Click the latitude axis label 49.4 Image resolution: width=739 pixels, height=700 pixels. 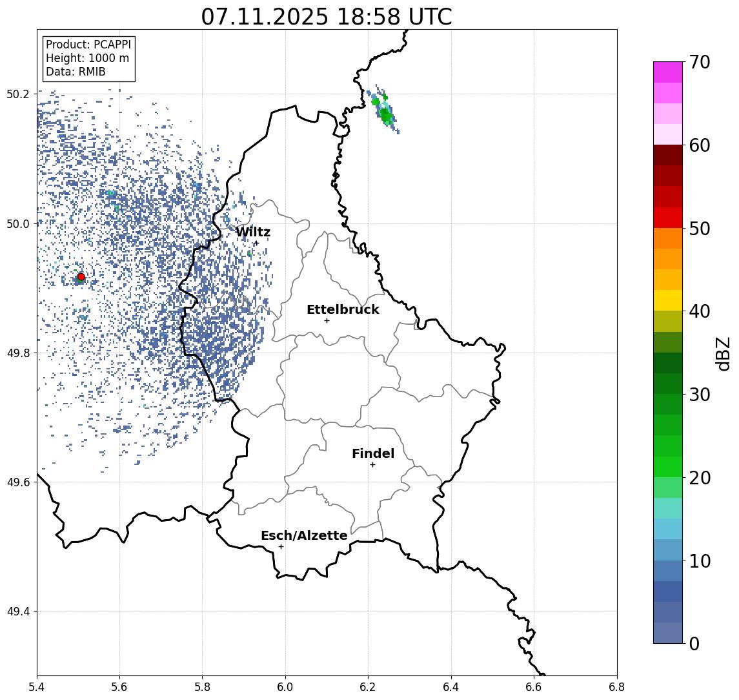pos(17,612)
